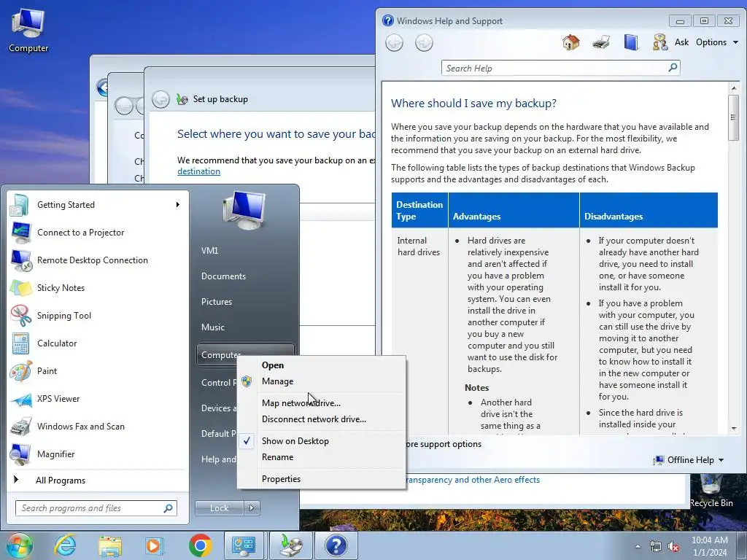Open Offline Help dropdown

(689, 460)
